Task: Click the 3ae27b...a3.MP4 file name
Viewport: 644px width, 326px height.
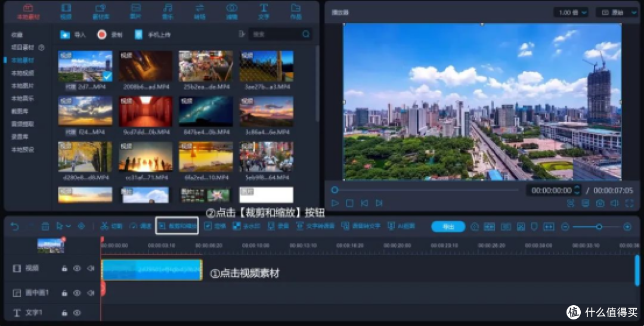Action: 267,87
